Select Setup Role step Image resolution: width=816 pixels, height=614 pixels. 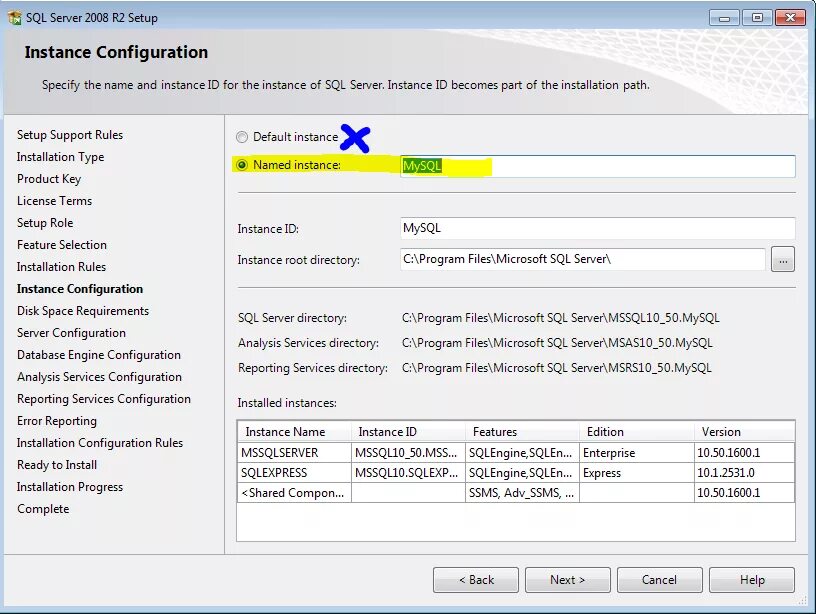(45, 223)
